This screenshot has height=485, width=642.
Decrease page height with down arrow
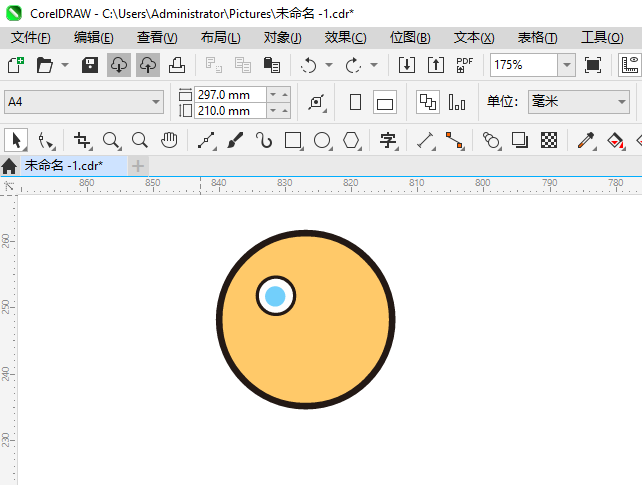(273, 111)
